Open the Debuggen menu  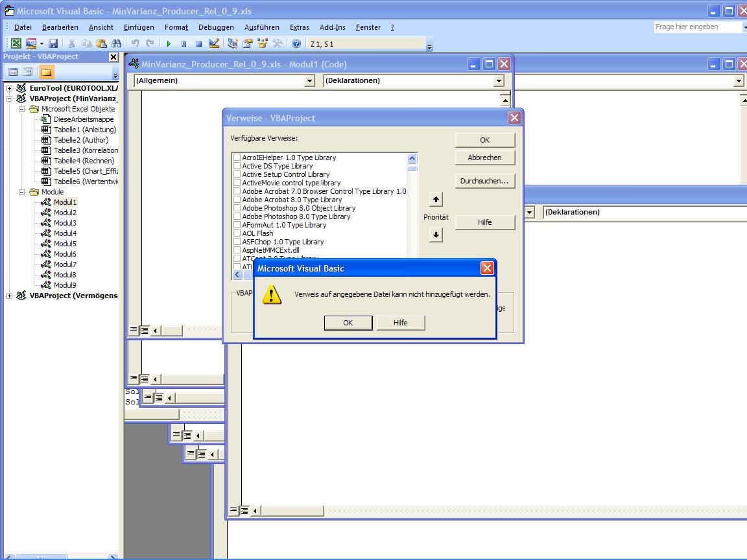point(217,28)
